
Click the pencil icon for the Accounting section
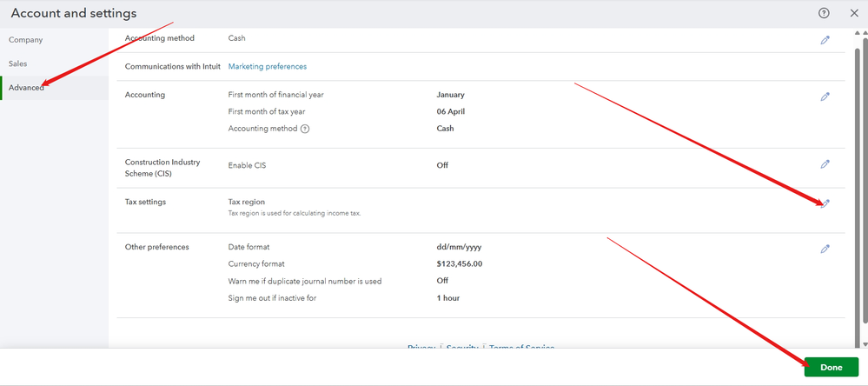(x=825, y=96)
